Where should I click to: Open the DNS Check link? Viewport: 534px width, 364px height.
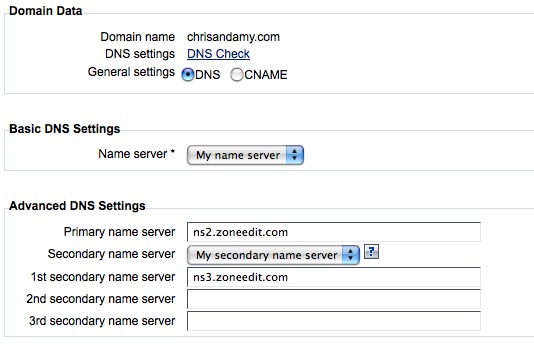[x=218, y=54]
